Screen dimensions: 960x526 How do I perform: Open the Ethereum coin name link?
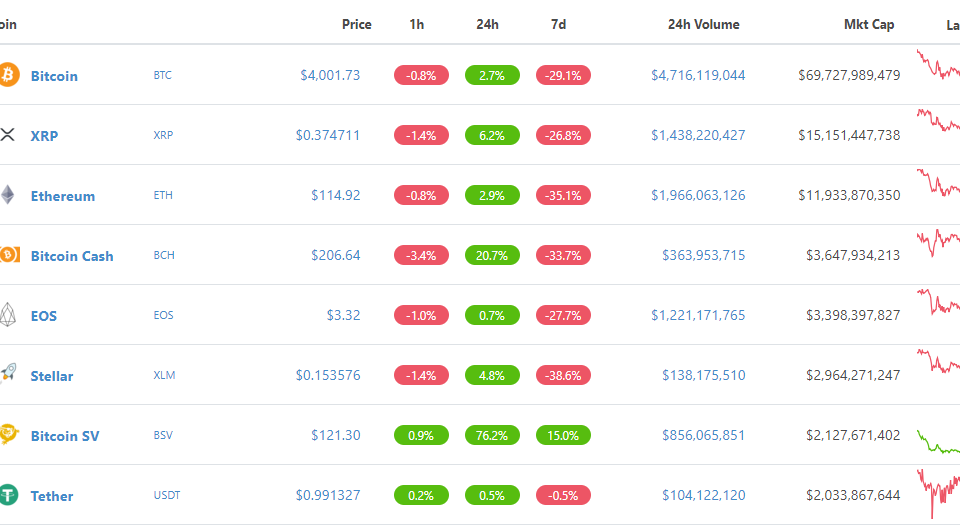point(63,196)
